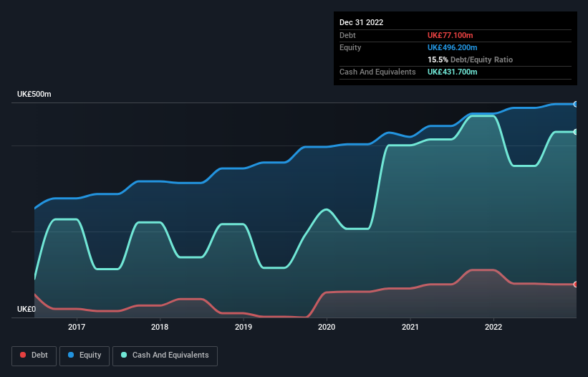Click Cash And Equivalents label in tooltip

coord(377,72)
